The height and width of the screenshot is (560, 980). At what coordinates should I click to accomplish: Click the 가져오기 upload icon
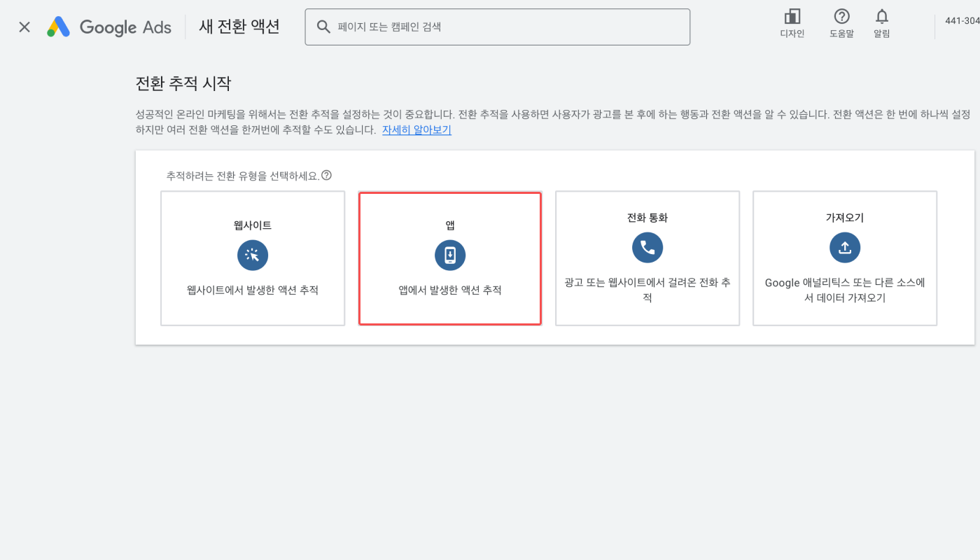tap(845, 248)
